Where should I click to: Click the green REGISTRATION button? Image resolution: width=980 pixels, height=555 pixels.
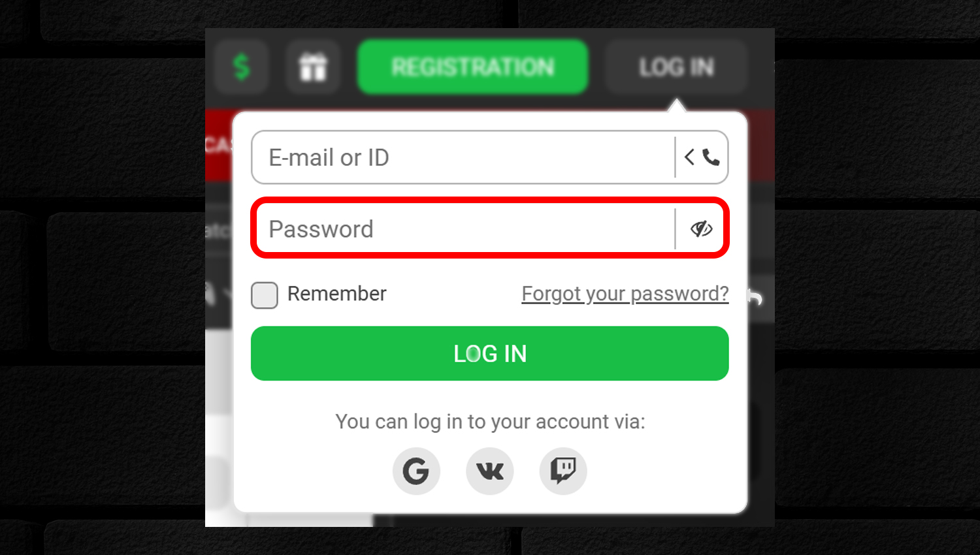[472, 67]
